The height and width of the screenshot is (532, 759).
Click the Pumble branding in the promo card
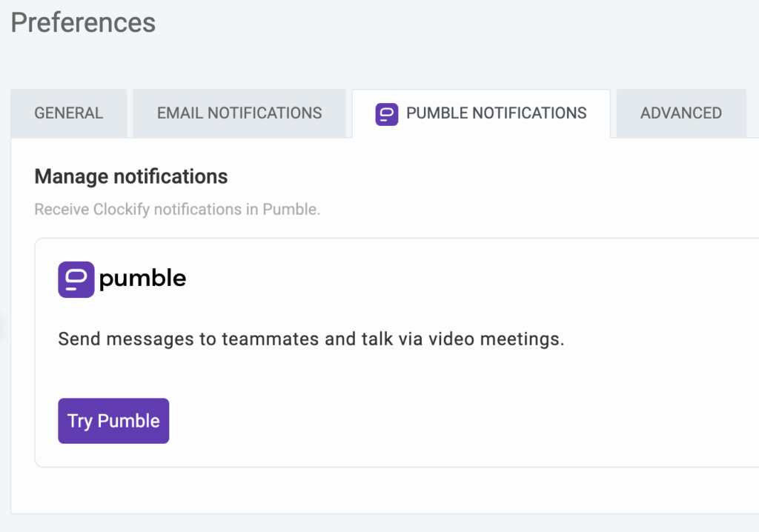122,279
